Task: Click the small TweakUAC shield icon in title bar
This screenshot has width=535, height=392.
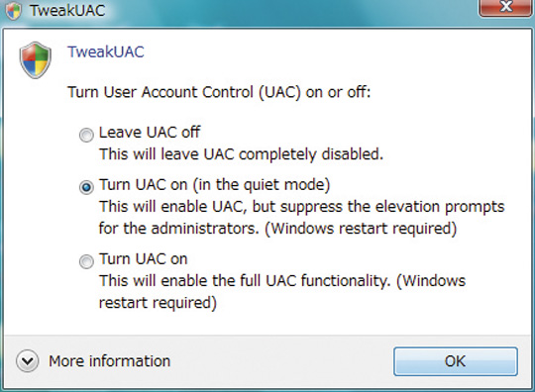Action: click(14, 10)
